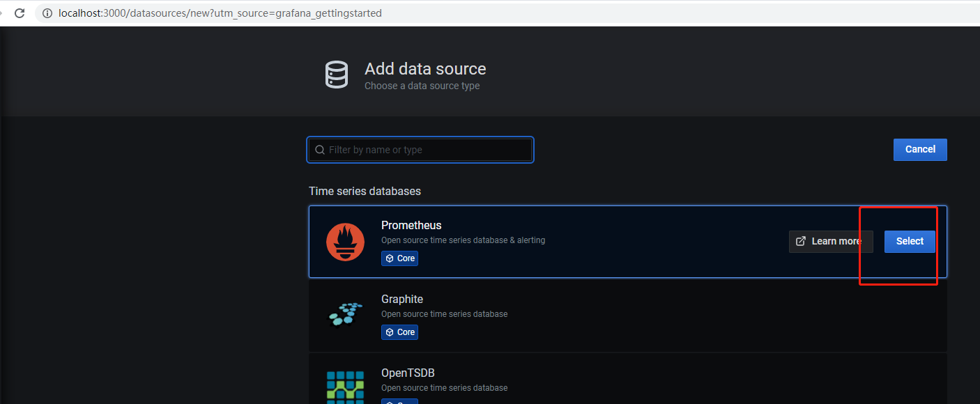Click Prometheus description mentioning alerting
980x404 pixels.
click(463, 240)
